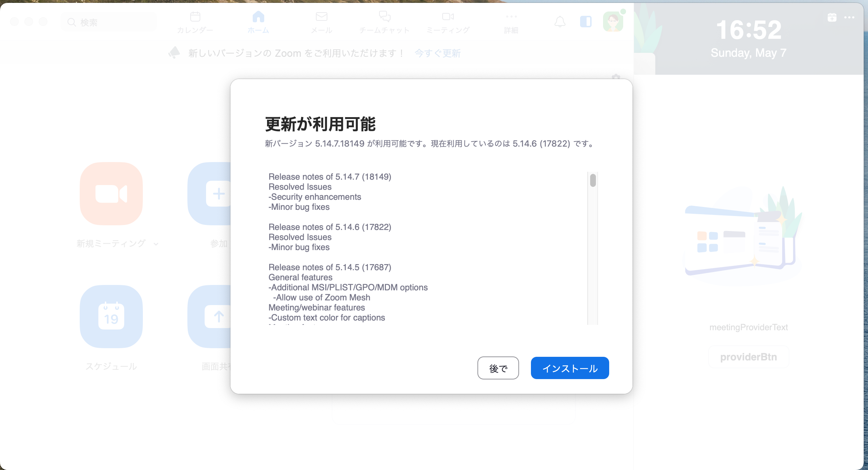Click the 16:52 clock display
The width and height of the screenshot is (868, 470).
pyautogui.click(x=748, y=29)
